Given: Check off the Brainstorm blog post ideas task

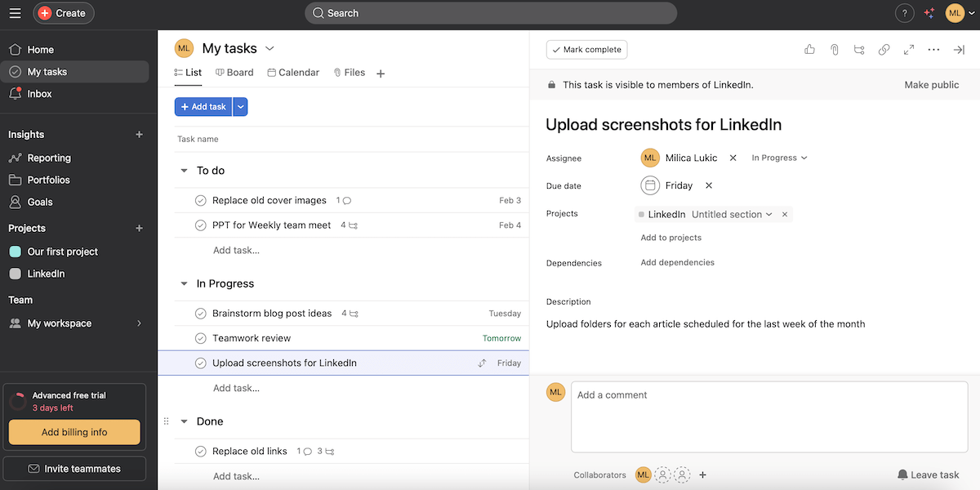Looking at the screenshot, I should [x=200, y=313].
